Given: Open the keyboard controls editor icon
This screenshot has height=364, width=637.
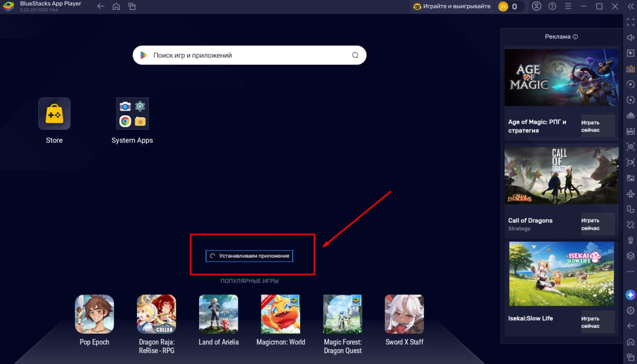Looking at the screenshot, I should click(631, 69).
